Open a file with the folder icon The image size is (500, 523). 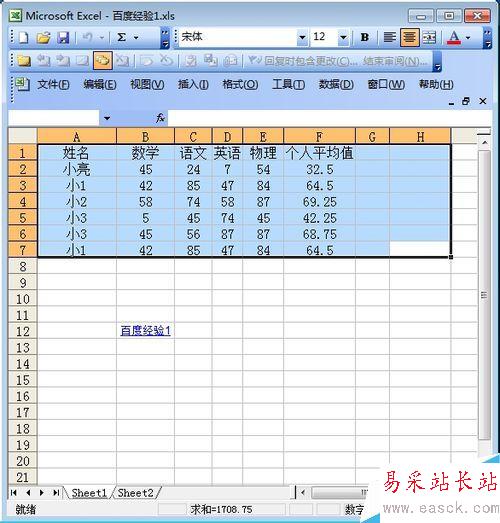43,37
